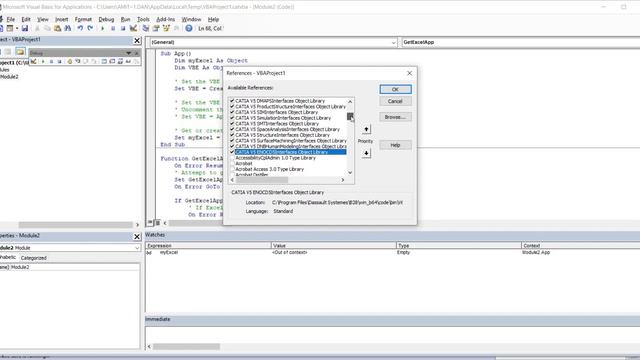Click the Run icon on the Debug toolbar
The width and height of the screenshot is (640, 360).
(x=43, y=61)
